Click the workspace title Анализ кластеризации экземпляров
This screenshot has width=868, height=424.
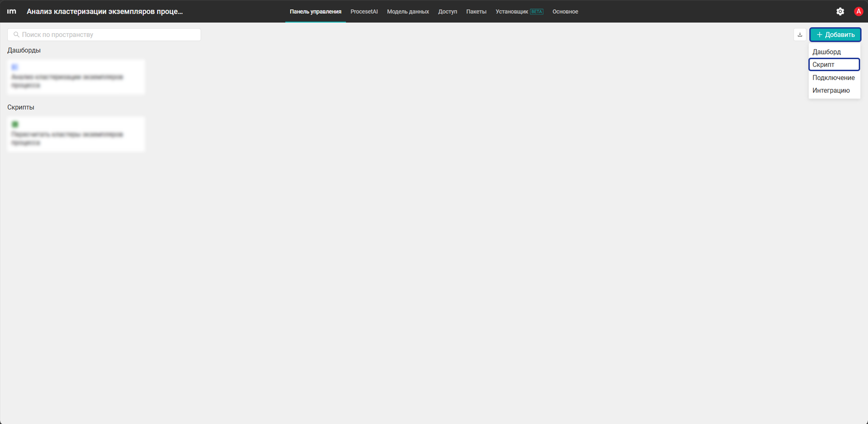(104, 12)
